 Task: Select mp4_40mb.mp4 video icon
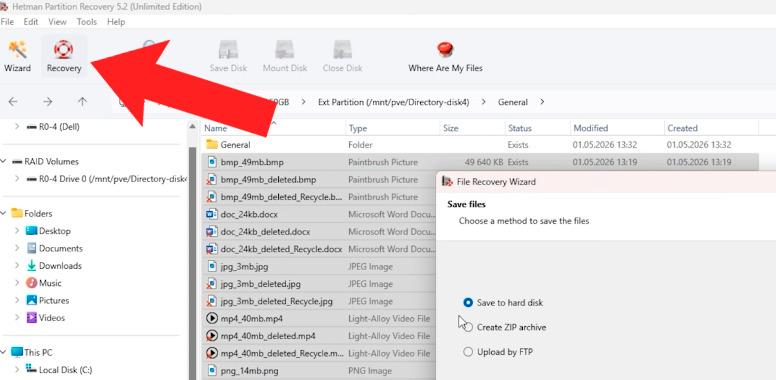point(212,318)
